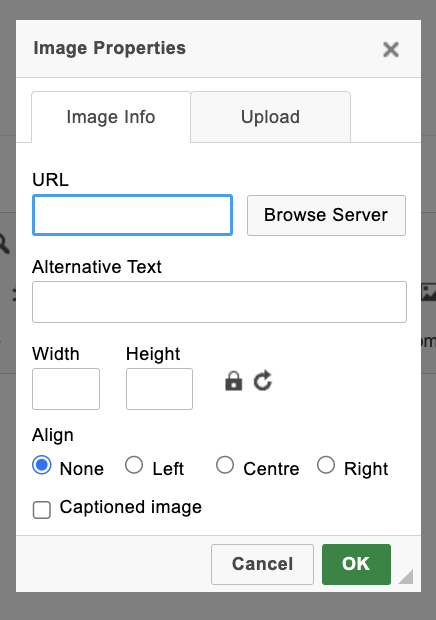The image size is (436, 620).
Task: Open the Image Info tab
Action: click(111, 117)
